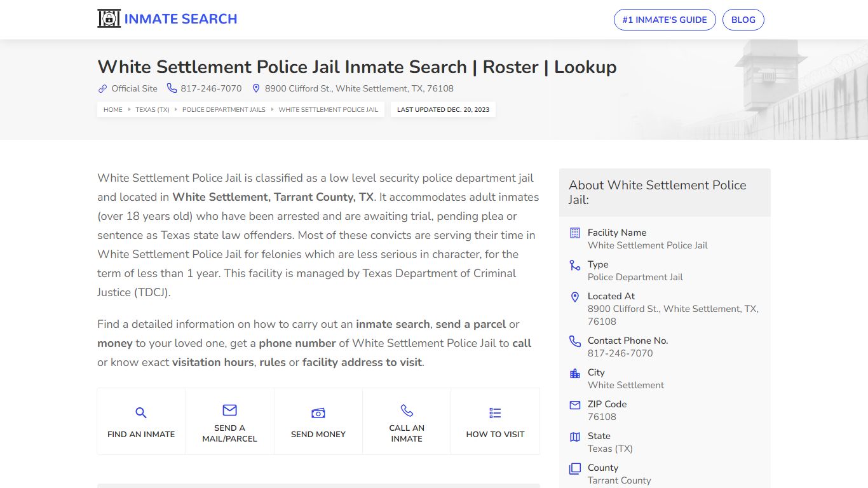Viewport: 868px width, 488px height.
Task: Select the POLICE DEPARTMENT JAILS breadcrumb
Action: (224, 109)
